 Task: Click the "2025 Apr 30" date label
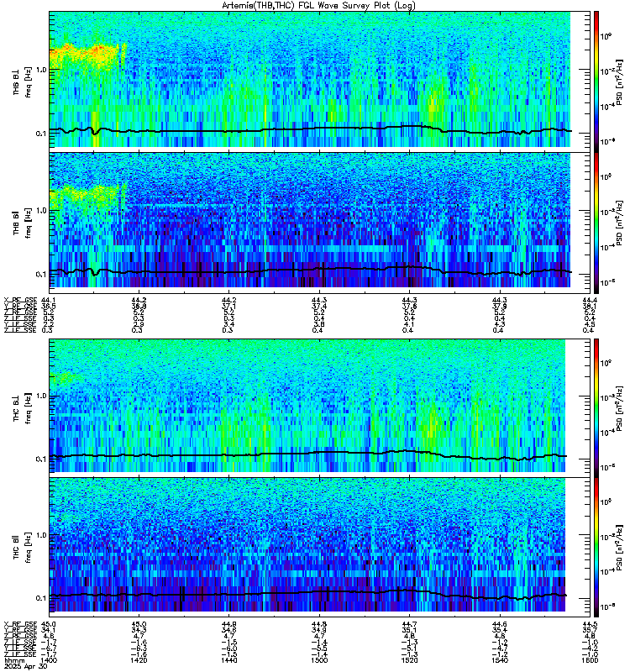(25, 666)
